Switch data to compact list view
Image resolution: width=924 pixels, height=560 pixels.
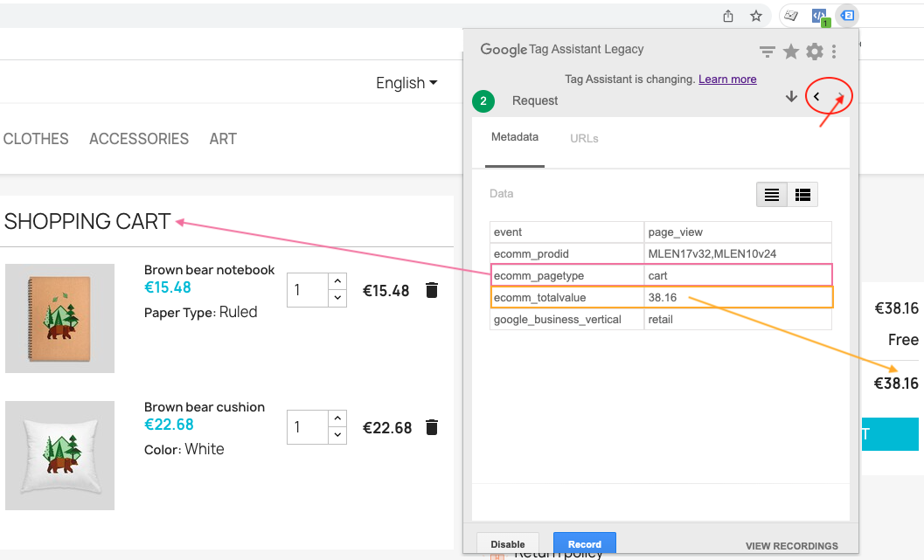point(772,195)
